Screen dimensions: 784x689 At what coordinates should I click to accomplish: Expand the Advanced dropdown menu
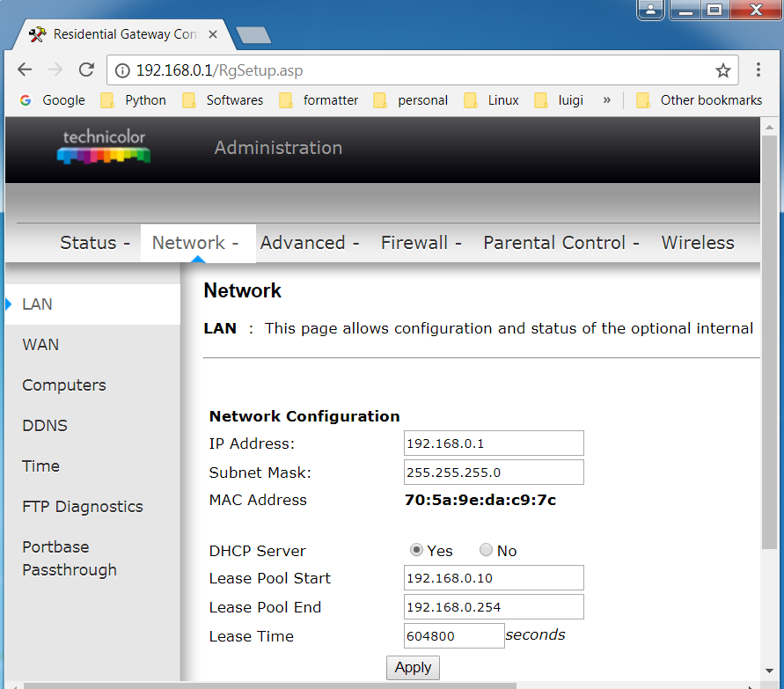click(x=303, y=243)
